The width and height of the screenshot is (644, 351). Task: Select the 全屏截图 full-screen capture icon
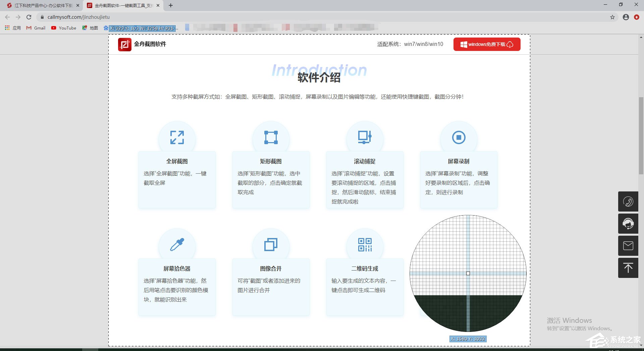point(177,137)
